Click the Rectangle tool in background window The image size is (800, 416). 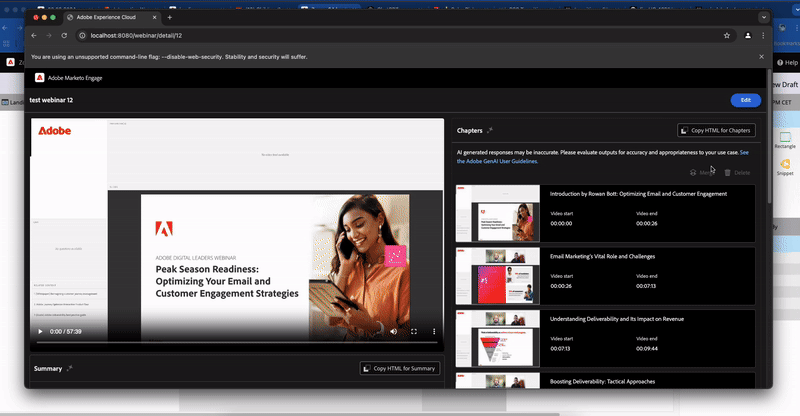pyautogui.click(x=785, y=140)
